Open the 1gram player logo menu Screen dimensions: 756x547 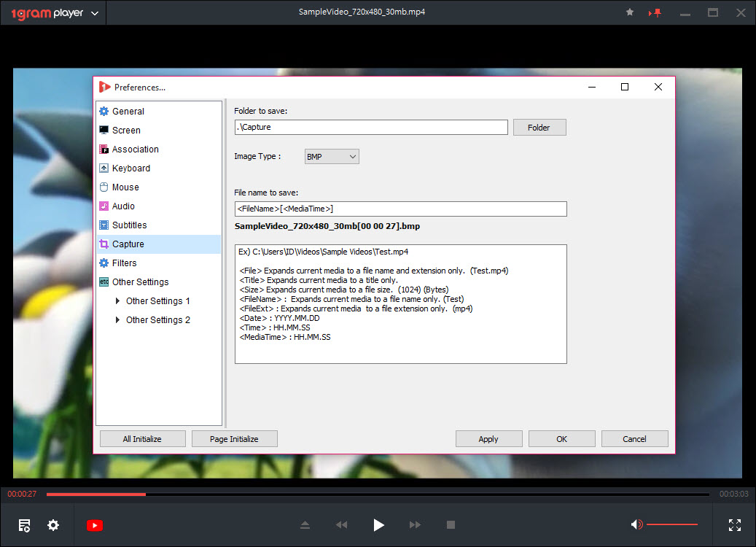(52, 13)
